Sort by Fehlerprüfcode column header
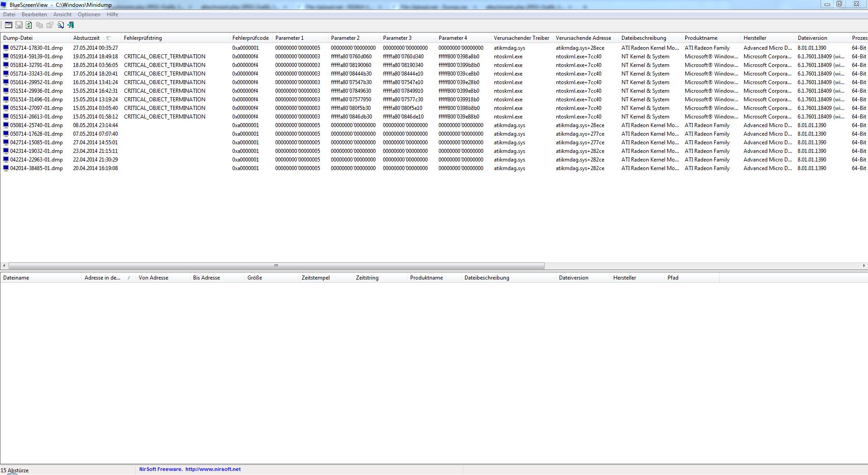 [x=251, y=38]
